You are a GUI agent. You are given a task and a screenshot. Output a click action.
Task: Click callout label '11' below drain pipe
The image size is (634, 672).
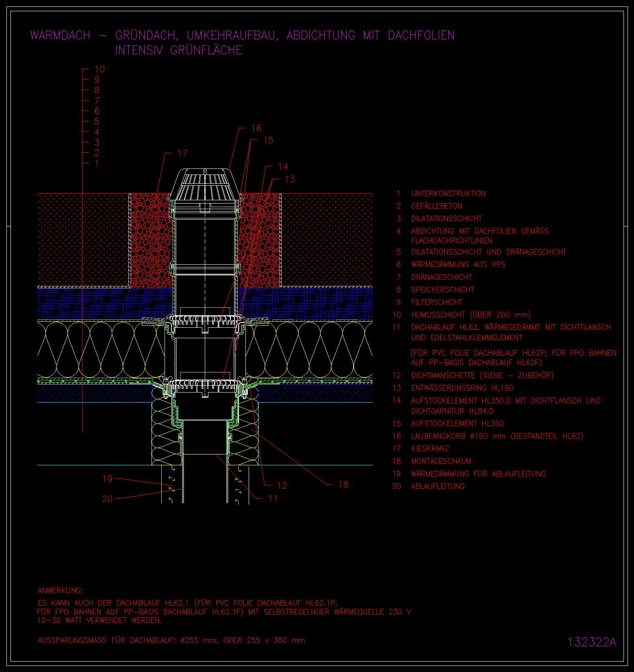coord(273,499)
